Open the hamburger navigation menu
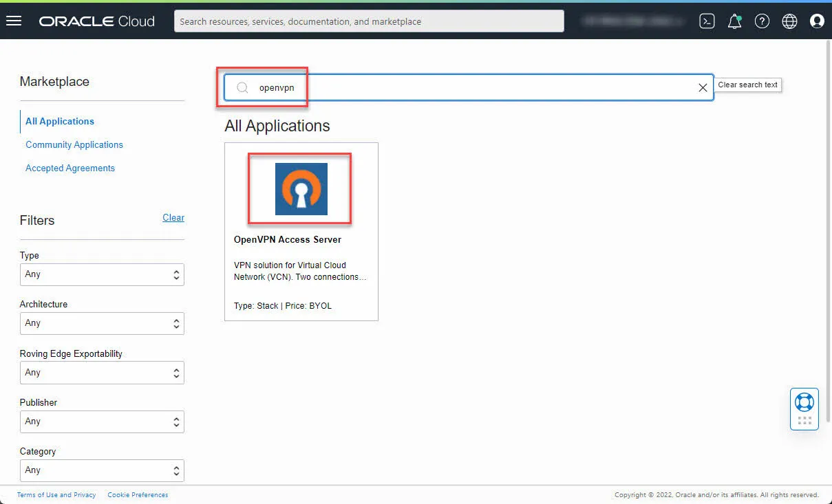832x504 pixels. (14, 21)
